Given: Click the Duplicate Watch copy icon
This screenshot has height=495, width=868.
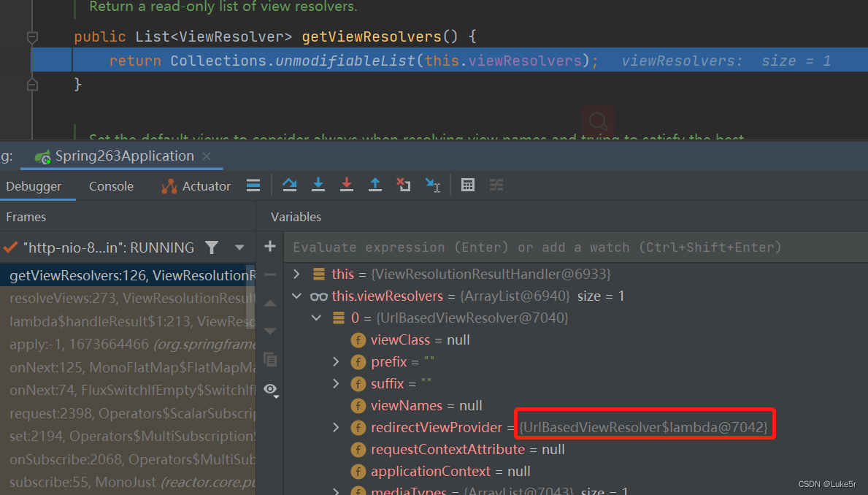Looking at the screenshot, I should click(270, 360).
